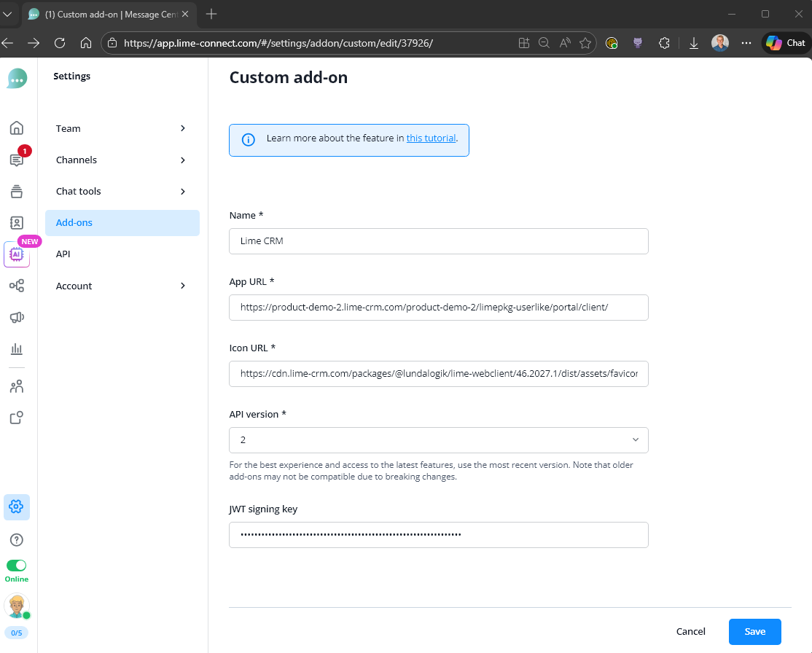The height and width of the screenshot is (653, 812).
Task: Expand the Channels settings section
Action: [122, 160]
